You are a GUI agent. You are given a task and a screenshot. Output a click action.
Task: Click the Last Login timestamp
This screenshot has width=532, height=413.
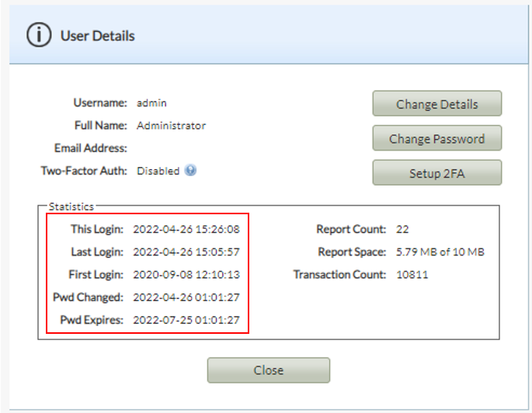[186, 252]
